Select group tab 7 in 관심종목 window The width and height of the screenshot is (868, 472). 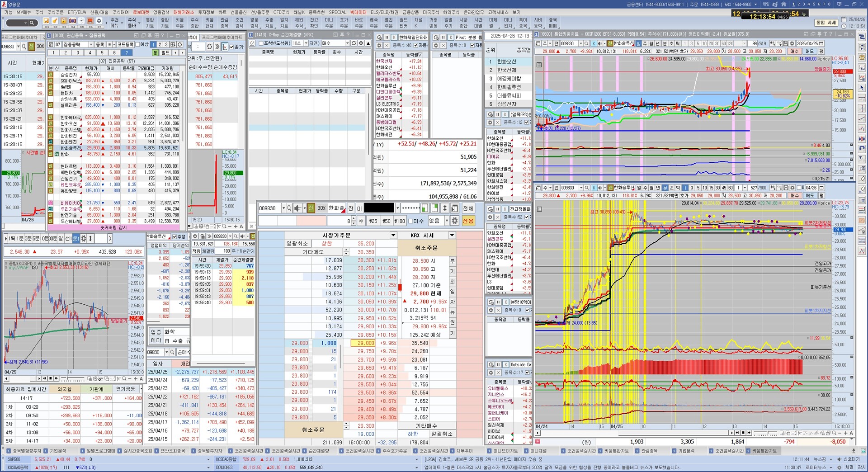pyautogui.click(x=127, y=53)
